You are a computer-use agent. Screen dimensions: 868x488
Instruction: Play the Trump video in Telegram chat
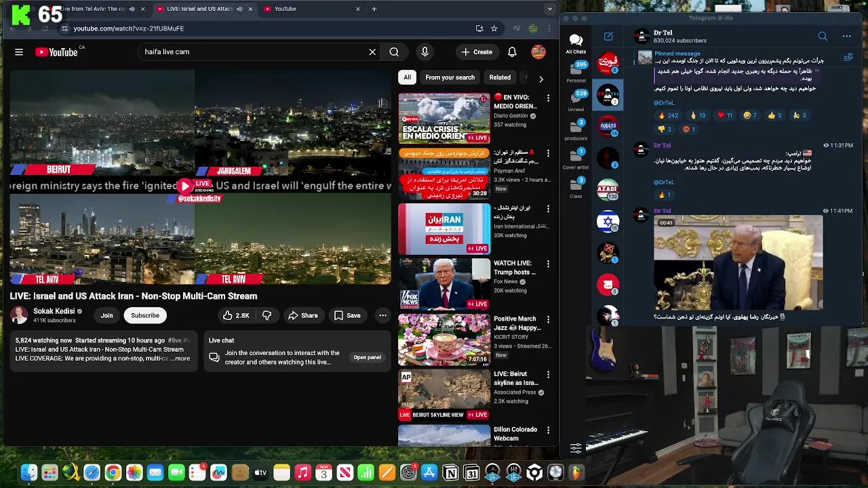point(738,262)
